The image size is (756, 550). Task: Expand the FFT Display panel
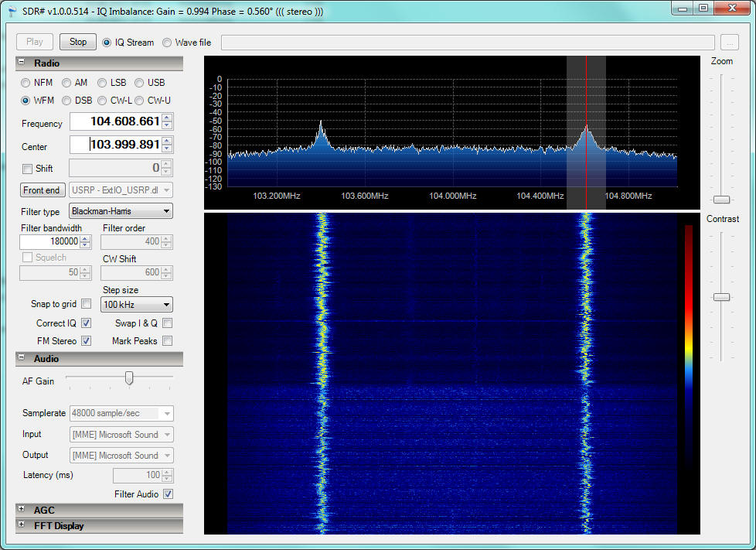[21, 524]
